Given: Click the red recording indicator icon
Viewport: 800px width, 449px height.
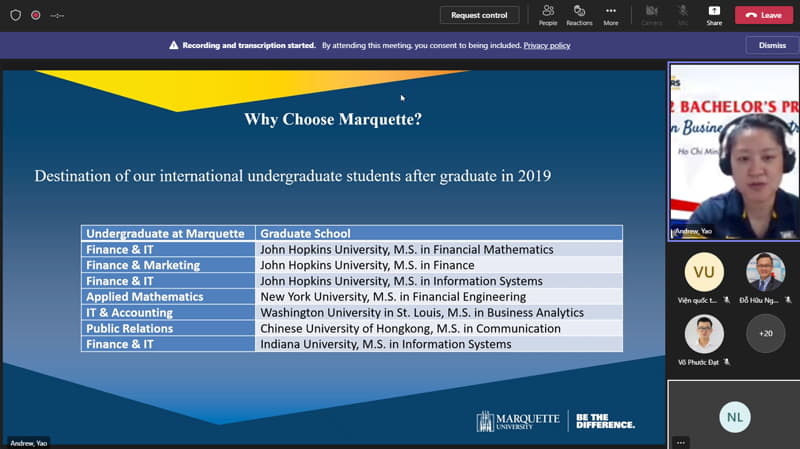Looking at the screenshot, I should click(36, 15).
